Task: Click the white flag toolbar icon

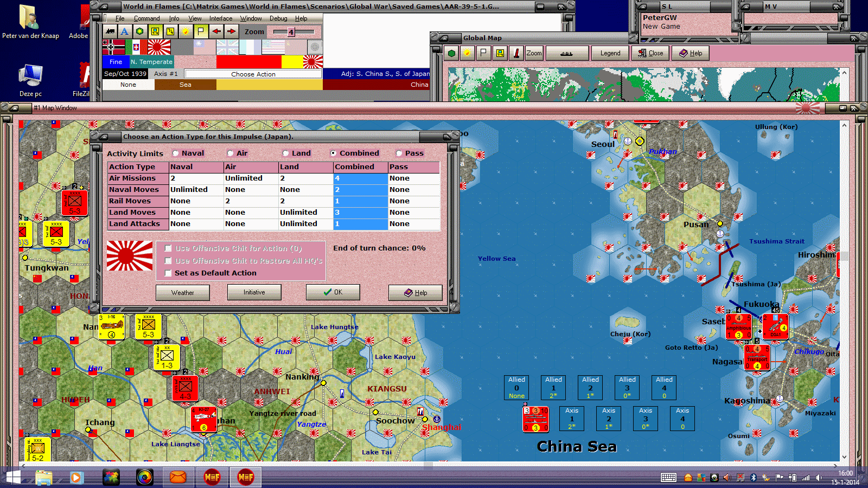Action: [x=201, y=31]
